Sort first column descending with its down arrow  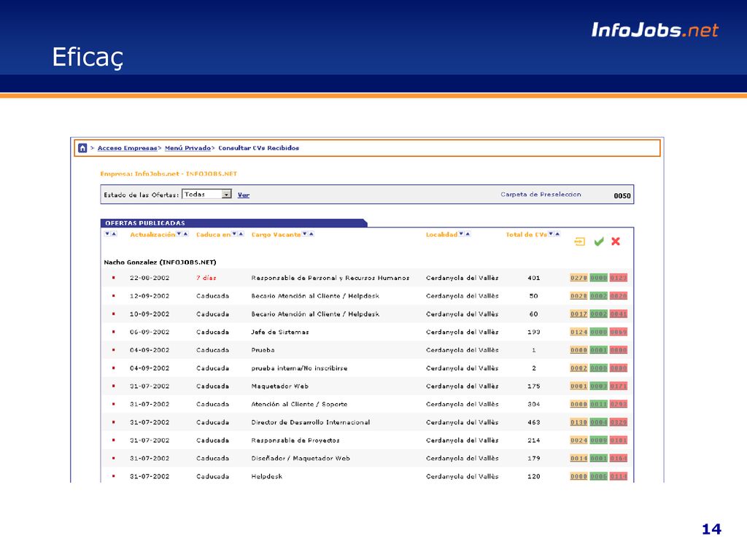pyautogui.click(x=107, y=234)
